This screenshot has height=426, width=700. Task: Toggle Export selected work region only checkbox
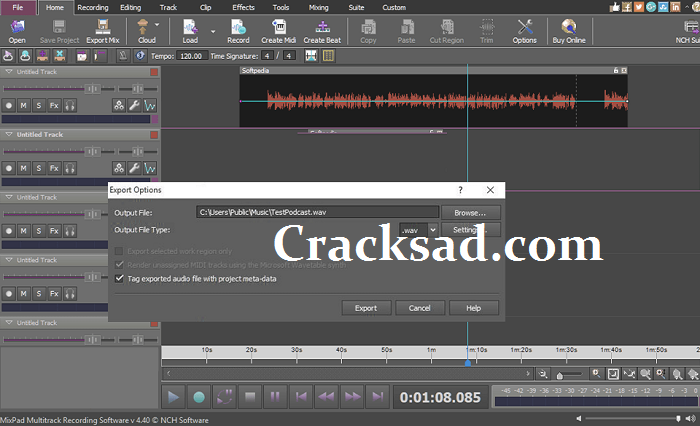coord(119,251)
